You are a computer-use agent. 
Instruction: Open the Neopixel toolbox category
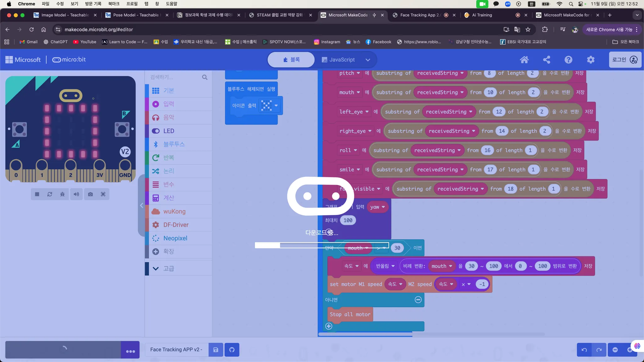pyautogui.click(x=175, y=238)
